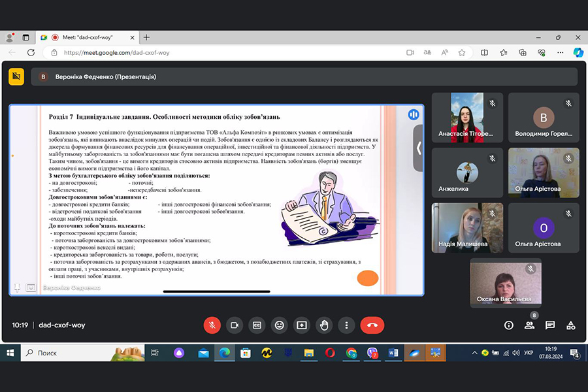The height and width of the screenshot is (392, 588).
Task: Click the Present now screen share icon
Action: [x=302, y=325]
